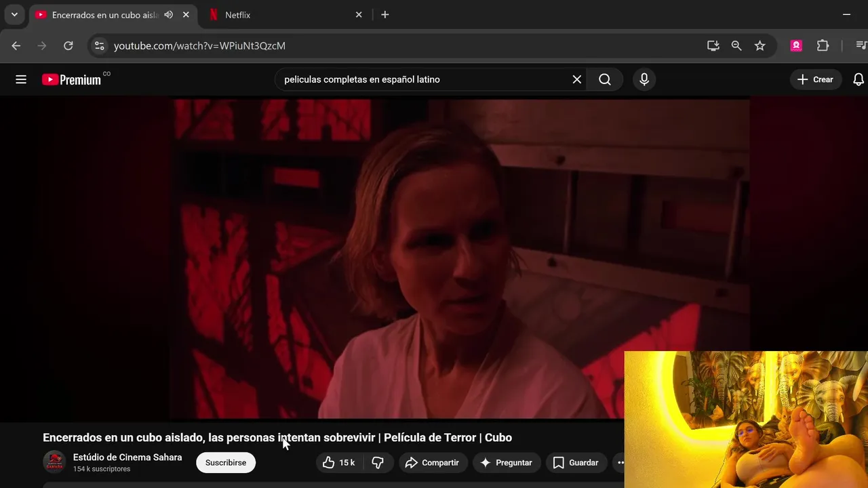Minimize the browser window
The height and width of the screenshot is (488, 868).
[x=846, y=14]
